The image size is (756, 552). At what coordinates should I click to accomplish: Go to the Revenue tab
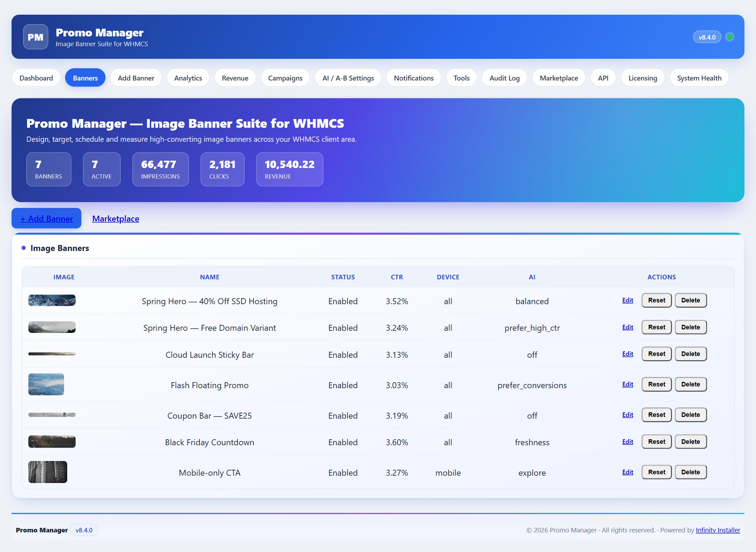235,78
